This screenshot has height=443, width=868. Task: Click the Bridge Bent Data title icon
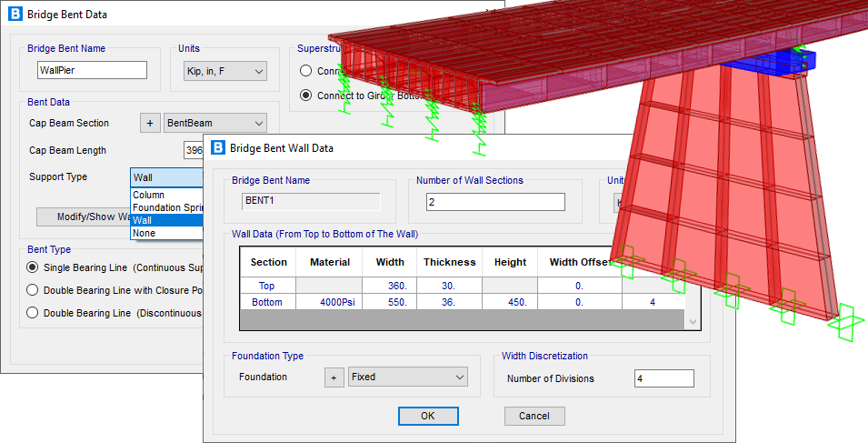(15, 15)
